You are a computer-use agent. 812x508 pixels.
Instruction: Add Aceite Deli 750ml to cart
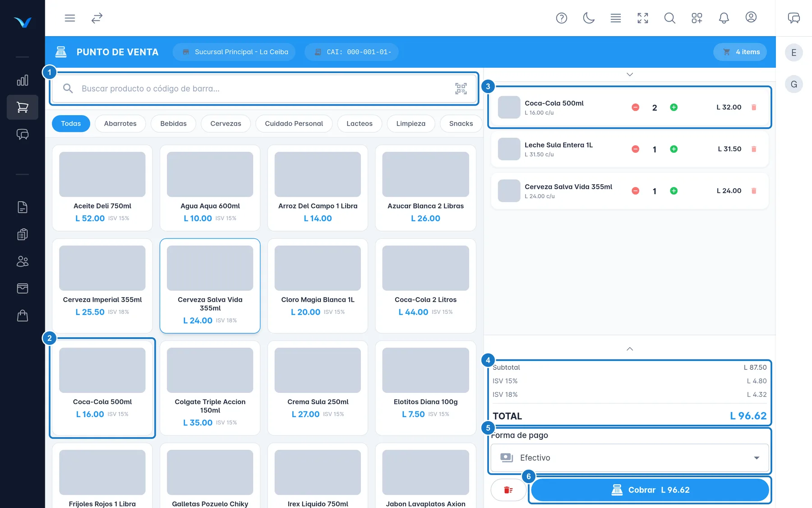click(102, 188)
